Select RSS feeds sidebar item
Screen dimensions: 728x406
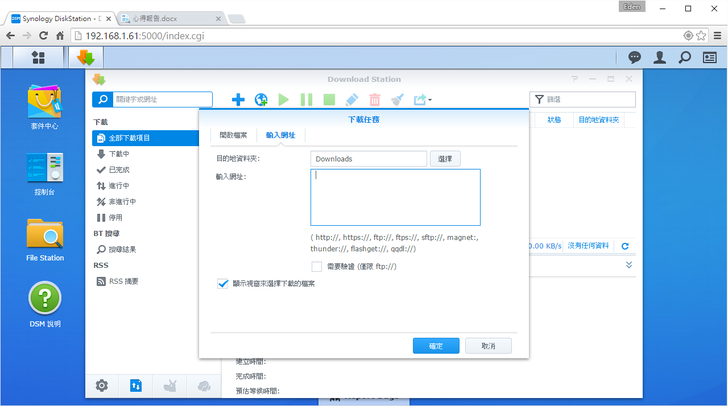pyautogui.click(x=146, y=281)
